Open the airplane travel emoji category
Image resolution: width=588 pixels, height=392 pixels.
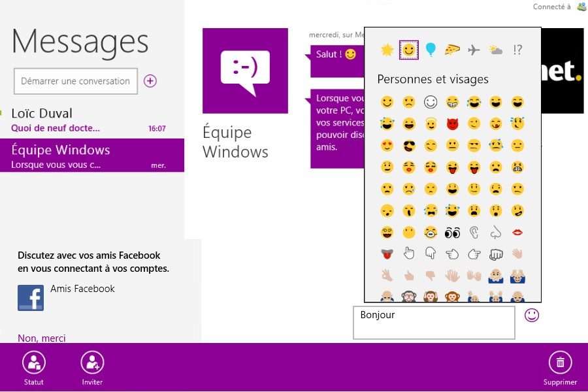click(x=474, y=50)
